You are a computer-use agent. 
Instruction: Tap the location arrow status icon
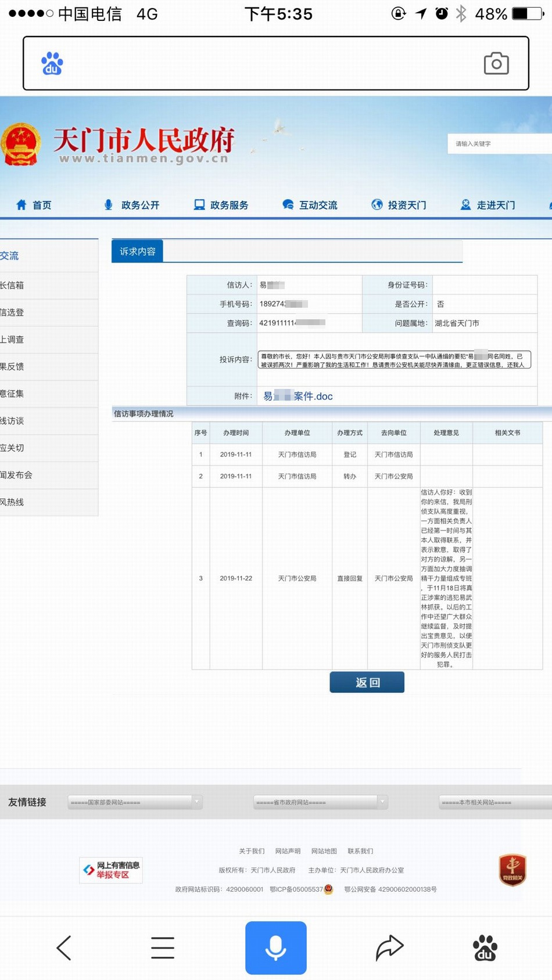(421, 13)
